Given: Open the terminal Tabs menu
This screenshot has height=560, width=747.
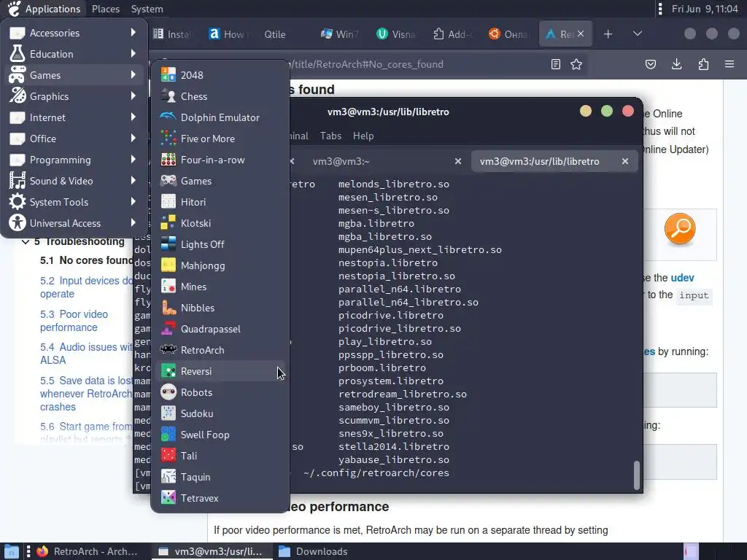Looking at the screenshot, I should point(330,136).
